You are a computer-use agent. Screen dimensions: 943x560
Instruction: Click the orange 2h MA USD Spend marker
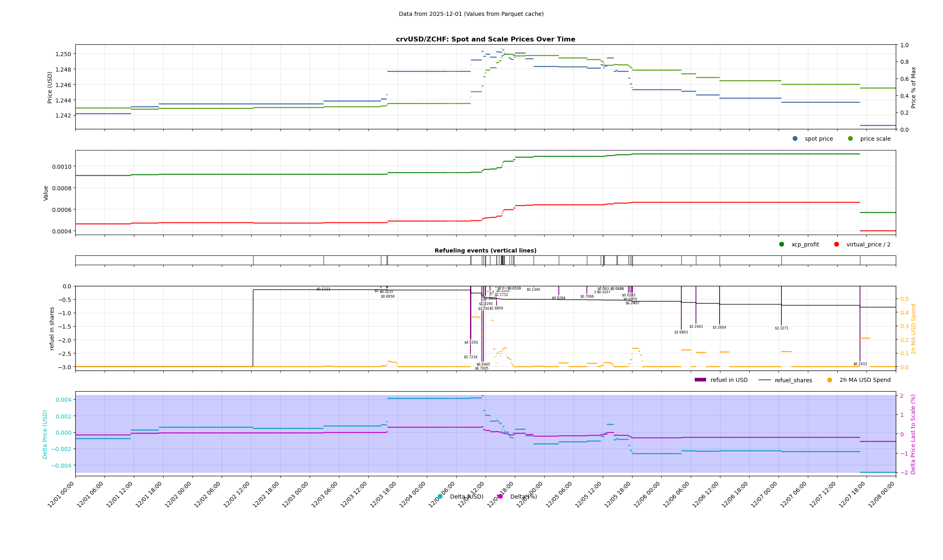point(829,380)
